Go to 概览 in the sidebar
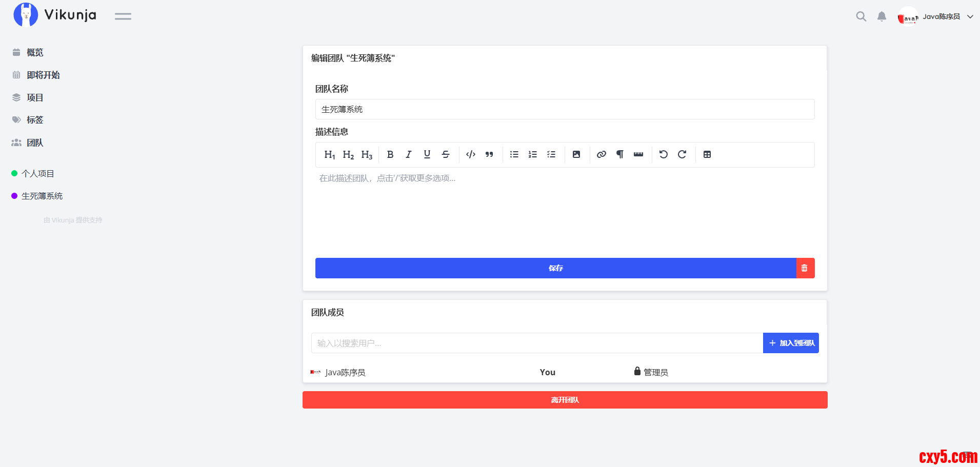The image size is (980, 467). pyautogui.click(x=35, y=52)
